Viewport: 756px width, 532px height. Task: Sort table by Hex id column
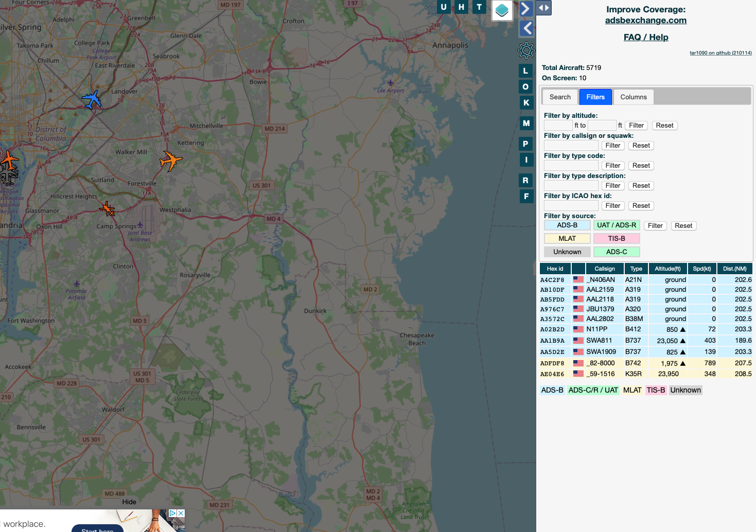(x=555, y=269)
